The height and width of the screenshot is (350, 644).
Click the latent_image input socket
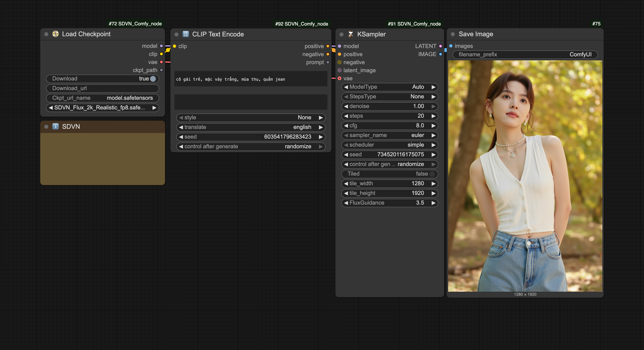click(340, 70)
